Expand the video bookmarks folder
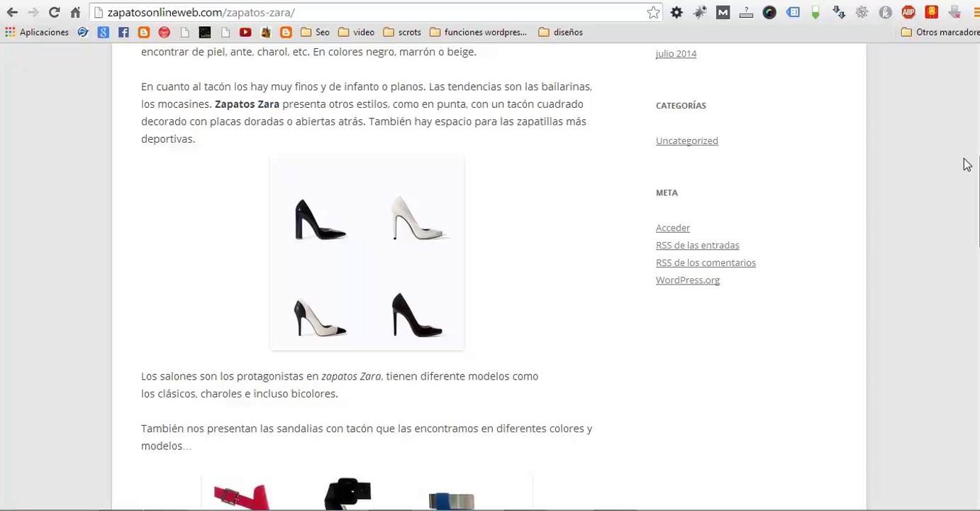This screenshot has height=511, width=980. pos(357,32)
